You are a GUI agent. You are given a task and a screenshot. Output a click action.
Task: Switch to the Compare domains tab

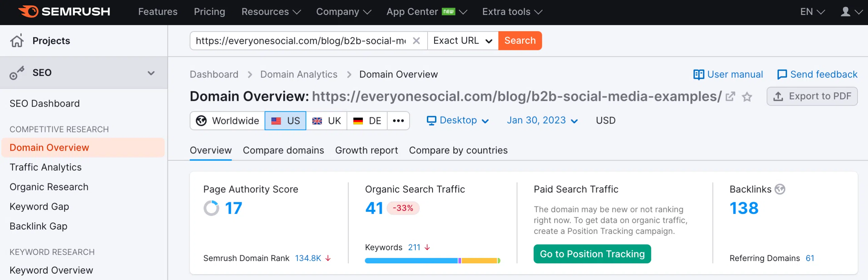coord(283,150)
